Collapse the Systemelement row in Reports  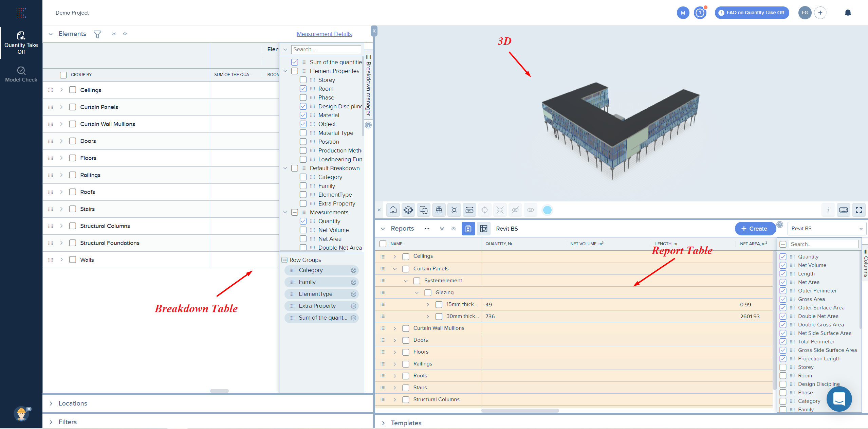(x=406, y=281)
